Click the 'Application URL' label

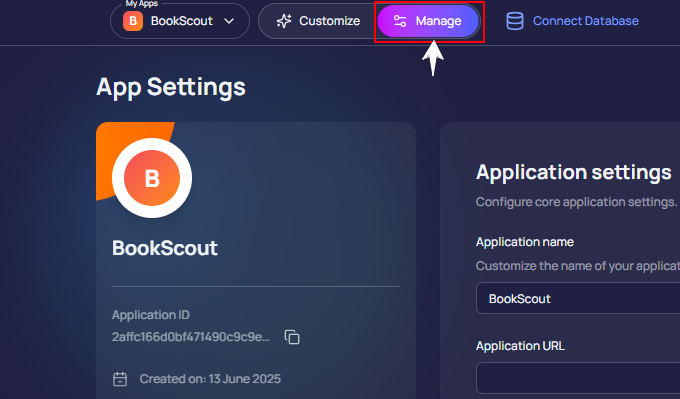[520, 346]
